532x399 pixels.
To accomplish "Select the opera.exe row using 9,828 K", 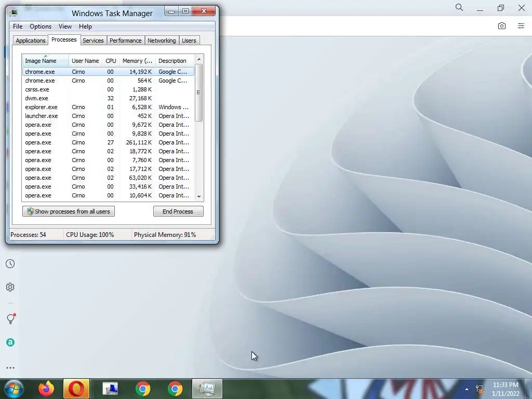I will (x=108, y=134).
